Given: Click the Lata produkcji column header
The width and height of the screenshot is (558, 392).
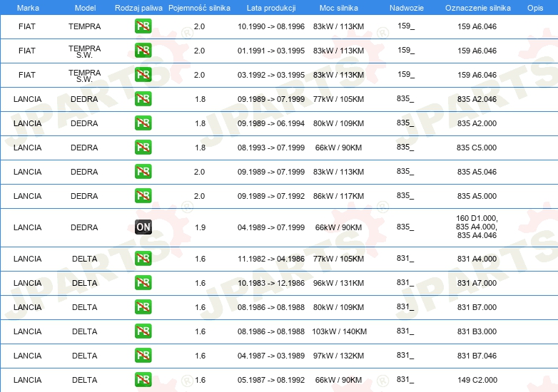Looking at the screenshot, I should [271, 8].
